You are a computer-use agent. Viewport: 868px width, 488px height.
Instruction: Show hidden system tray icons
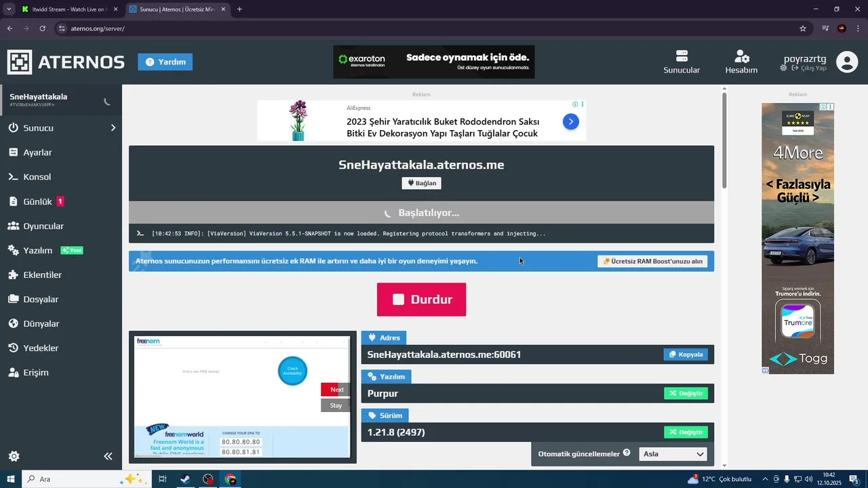[766, 479]
